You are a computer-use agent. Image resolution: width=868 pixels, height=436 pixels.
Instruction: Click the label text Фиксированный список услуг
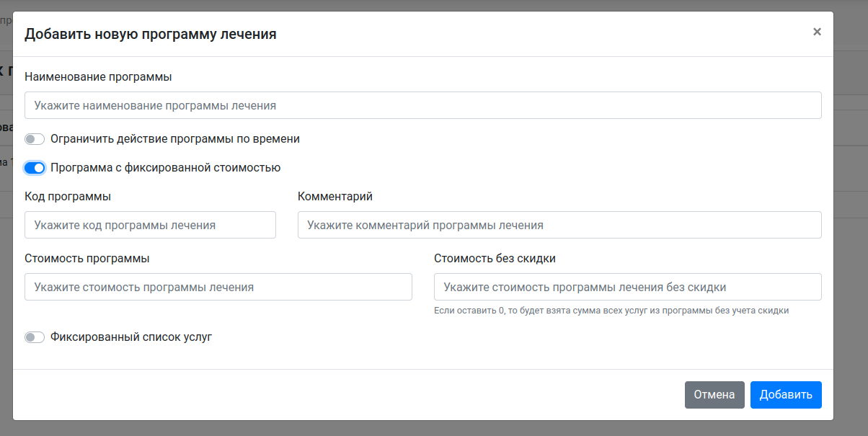(131, 337)
